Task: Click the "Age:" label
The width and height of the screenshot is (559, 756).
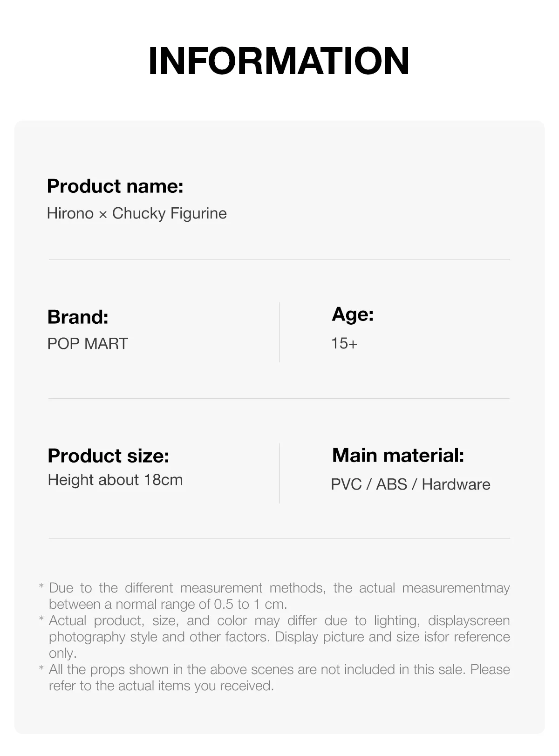Action: coord(353,314)
